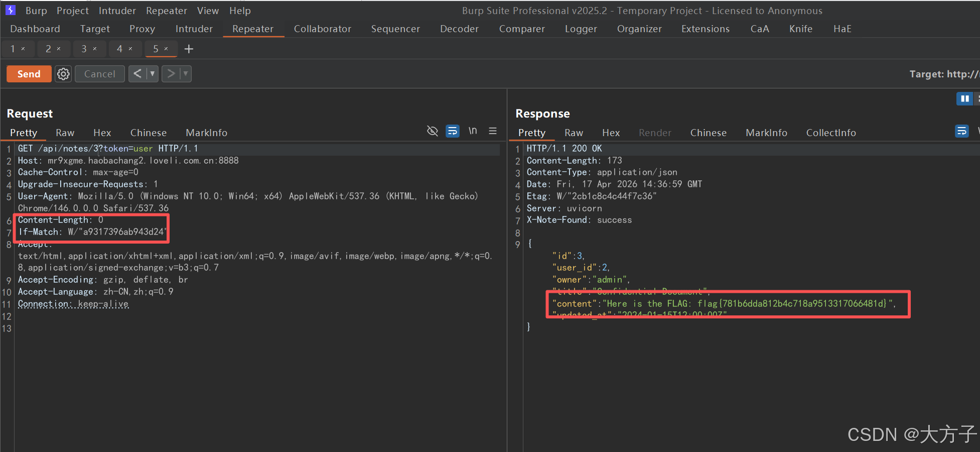Open the Repeater settings gear
Viewport: 980px width, 452px height.
[63, 74]
